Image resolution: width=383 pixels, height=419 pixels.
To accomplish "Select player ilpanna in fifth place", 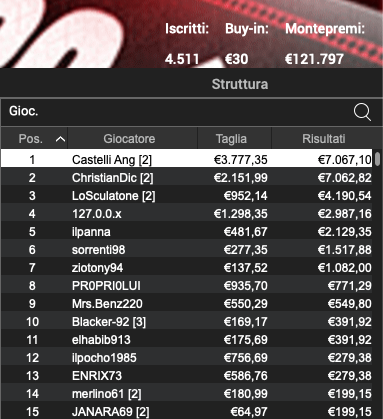I will (x=187, y=232).
